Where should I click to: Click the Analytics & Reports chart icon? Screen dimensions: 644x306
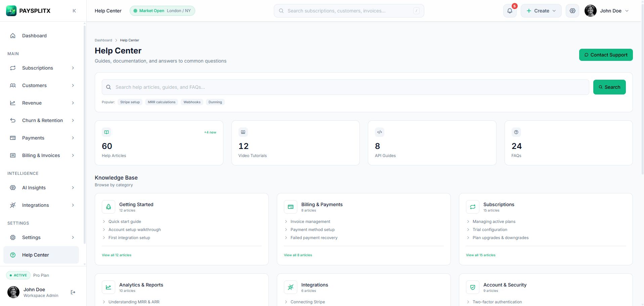[x=109, y=287]
